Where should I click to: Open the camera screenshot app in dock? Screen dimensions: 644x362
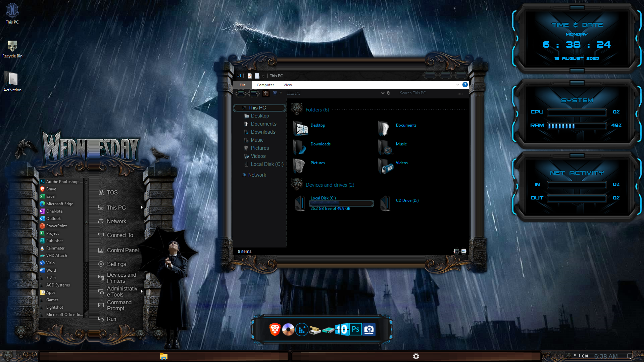click(369, 330)
